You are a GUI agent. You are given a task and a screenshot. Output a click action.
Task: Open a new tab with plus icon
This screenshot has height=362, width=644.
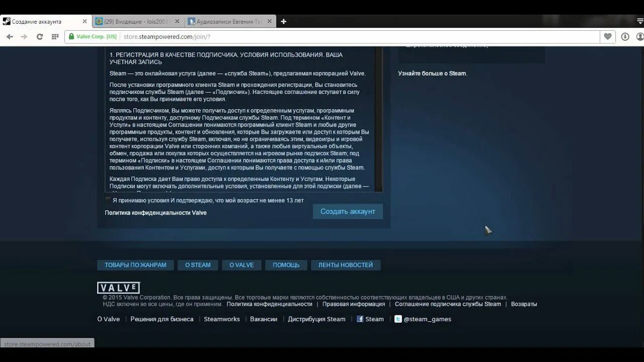tap(284, 22)
